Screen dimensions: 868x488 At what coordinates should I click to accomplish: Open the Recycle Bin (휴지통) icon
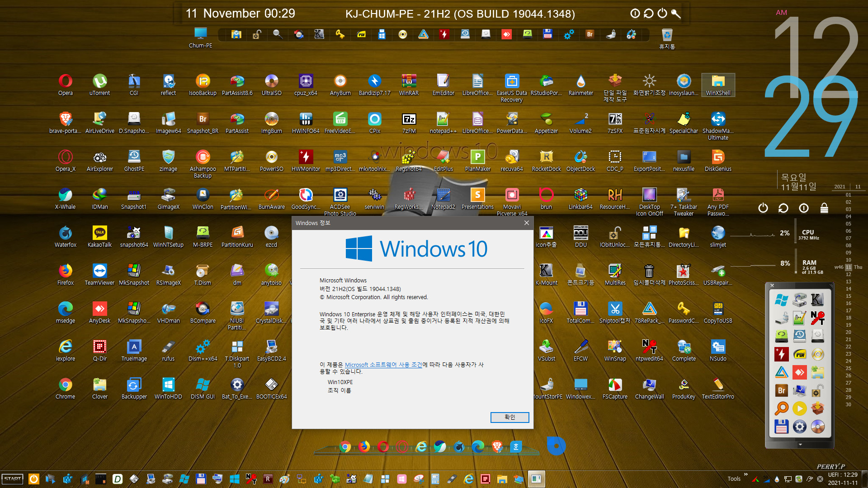click(667, 38)
